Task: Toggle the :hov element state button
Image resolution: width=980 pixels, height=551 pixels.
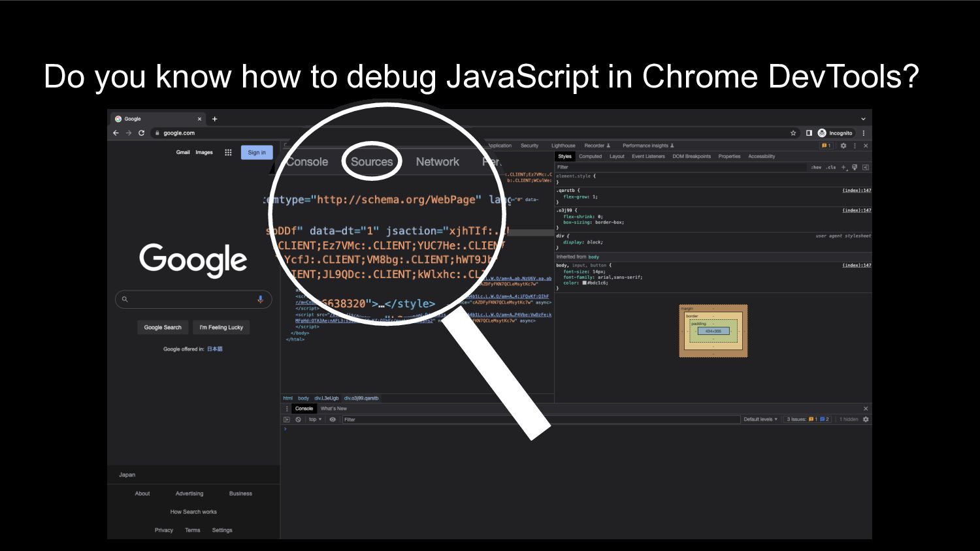Action: pyautogui.click(x=816, y=167)
